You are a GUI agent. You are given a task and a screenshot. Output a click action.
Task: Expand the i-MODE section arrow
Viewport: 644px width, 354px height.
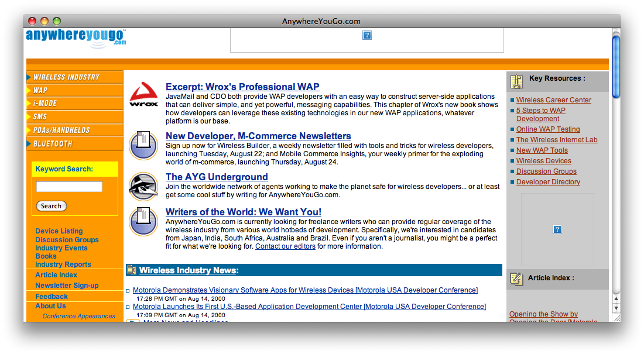tap(29, 104)
